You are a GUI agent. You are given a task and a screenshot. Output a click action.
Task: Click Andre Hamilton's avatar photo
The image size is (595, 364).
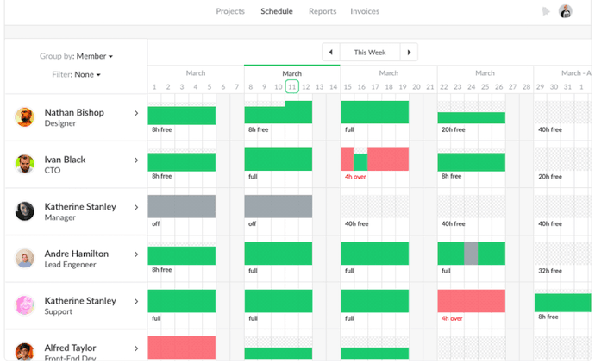pos(25,258)
